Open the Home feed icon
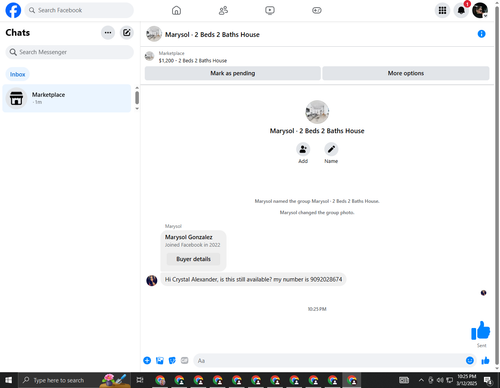 [176, 11]
